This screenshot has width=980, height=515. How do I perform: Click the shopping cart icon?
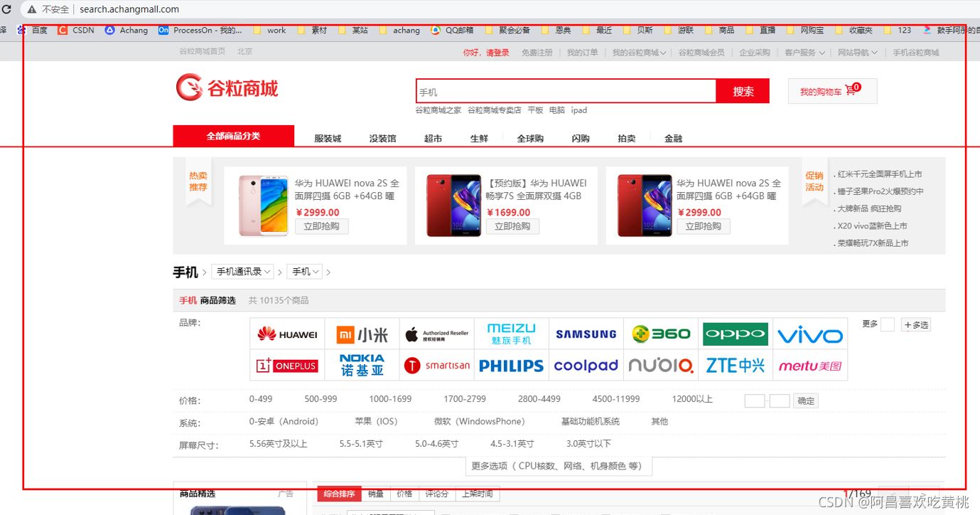click(x=851, y=91)
